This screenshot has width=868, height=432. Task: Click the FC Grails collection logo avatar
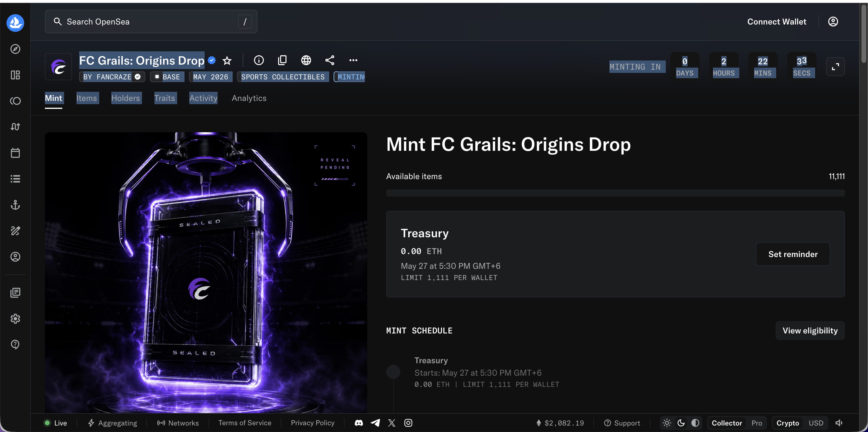tap(58, 67)
